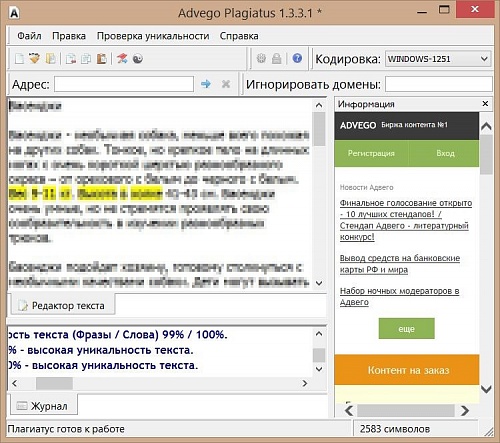Click text editor scrollbar up arrow

[319, 105]
